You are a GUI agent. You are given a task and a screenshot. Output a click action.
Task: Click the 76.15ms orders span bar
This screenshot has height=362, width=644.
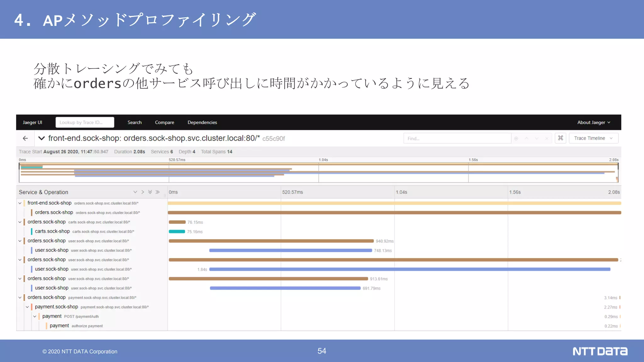pyautogui.click(x=177, y=222)
